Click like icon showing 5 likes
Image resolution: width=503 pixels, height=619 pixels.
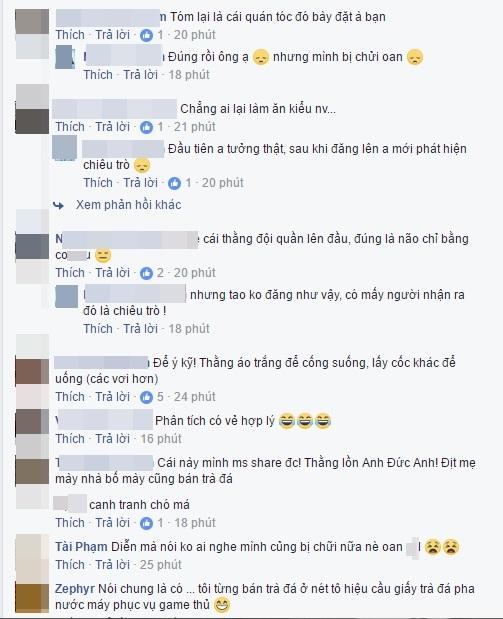146,397
